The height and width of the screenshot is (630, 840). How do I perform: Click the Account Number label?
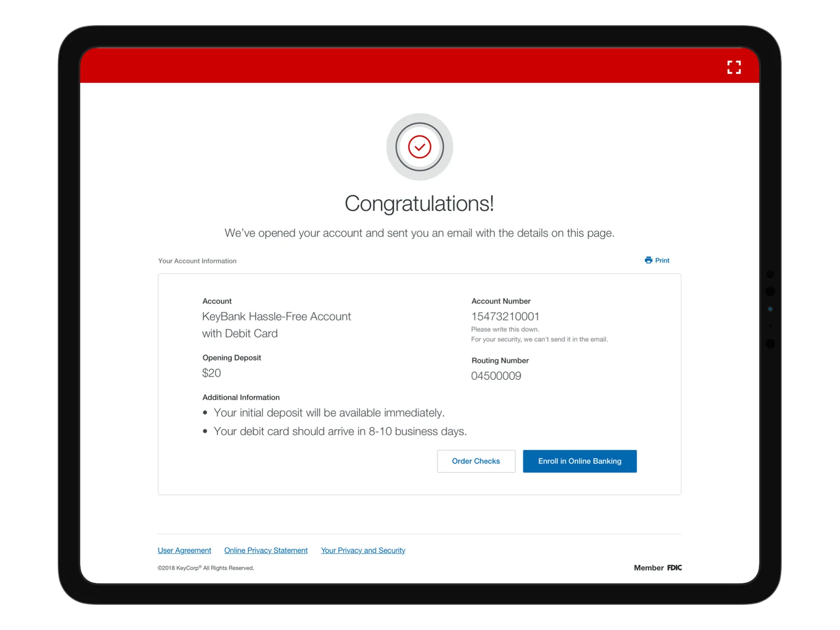point(501,301)
